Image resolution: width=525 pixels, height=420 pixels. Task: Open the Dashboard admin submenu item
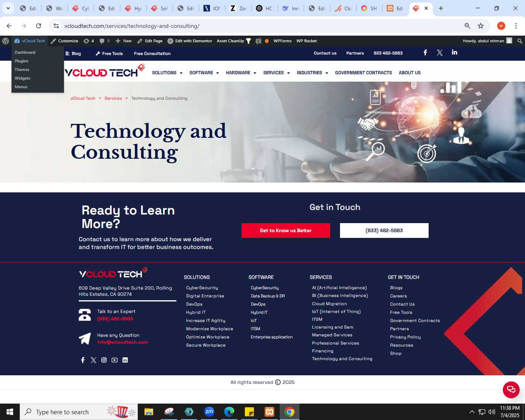(x=25, y=52)
